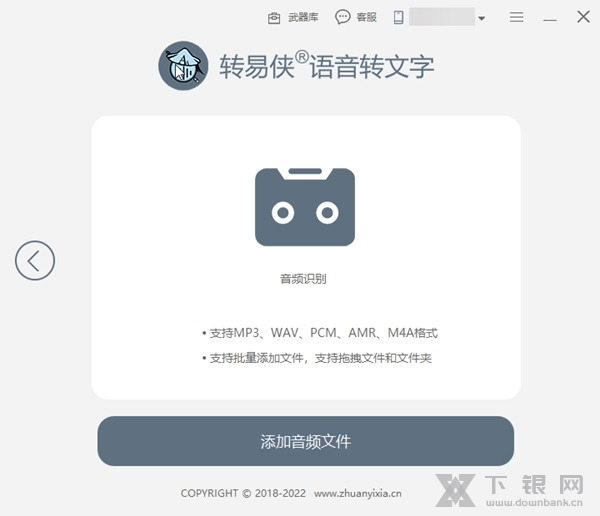The width and height of the screenshot is (600, 516).
Task: Click the cassette tape audio icon
Action: point(305,207)
